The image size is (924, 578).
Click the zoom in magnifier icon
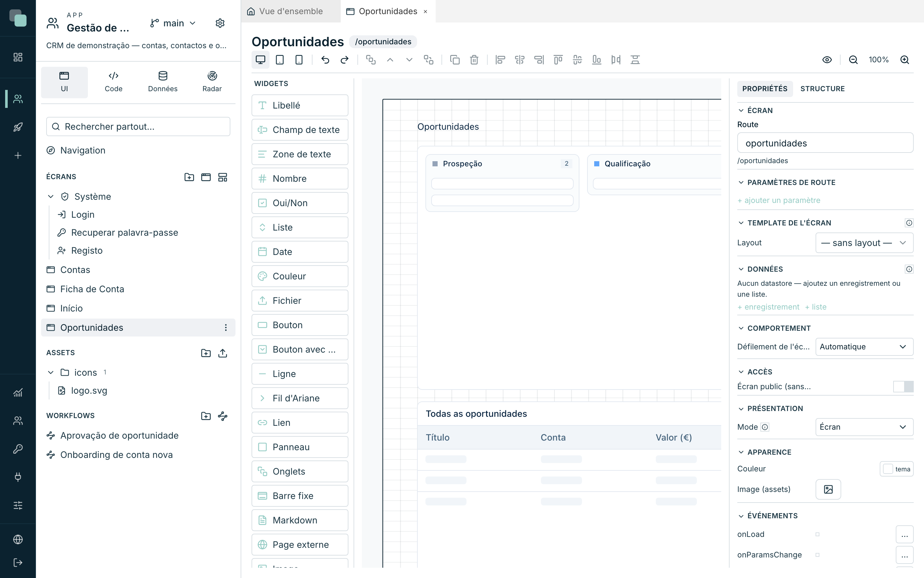coord(904,60)
